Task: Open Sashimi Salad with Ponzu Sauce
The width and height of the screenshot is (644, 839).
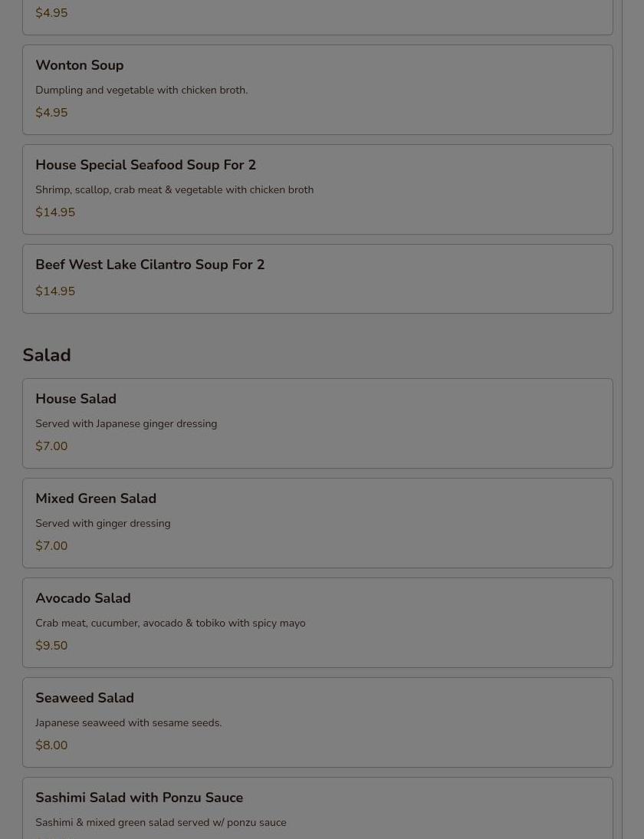Action: point(139,798)
